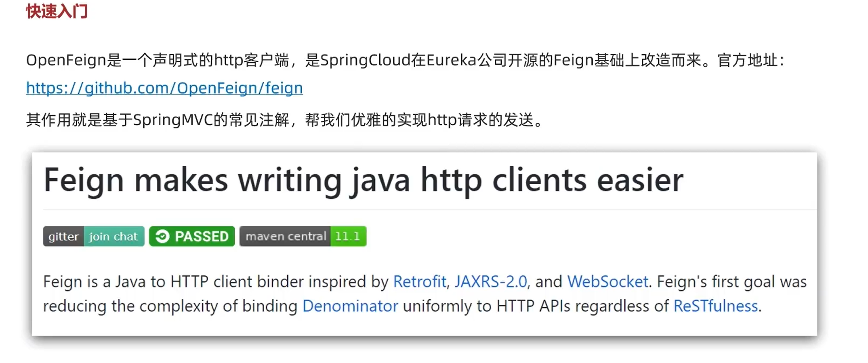Screen dimensions: 868x363
Task: Click the text 'reducing the complexity of binding'
Action: 170,306
